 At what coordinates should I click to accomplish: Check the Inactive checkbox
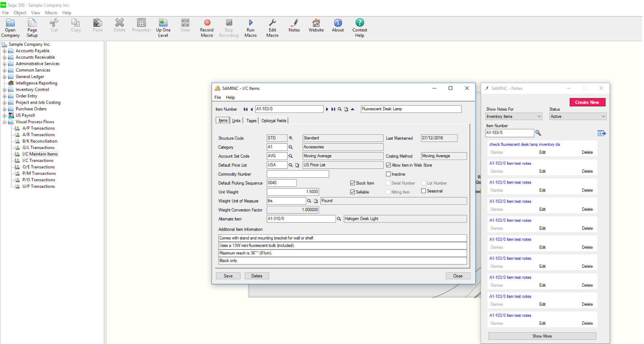388,174
